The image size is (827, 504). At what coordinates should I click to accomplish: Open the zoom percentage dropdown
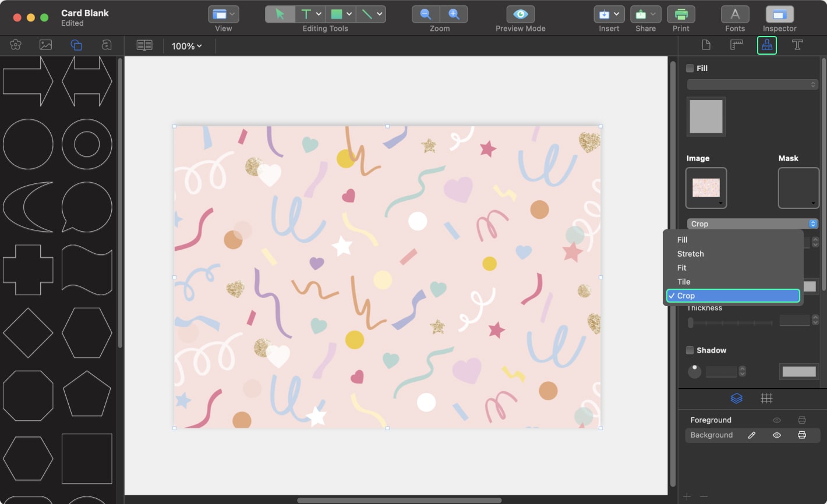186,46
